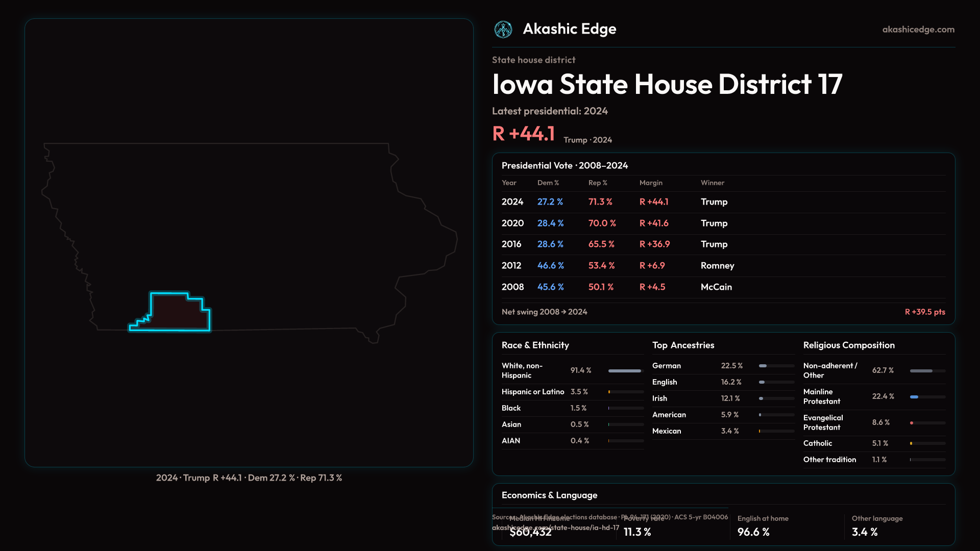The width and height of the screenshot is (980, 551).
Task: Click the Mainline Protestant blue bar
Action: (914, 397)
